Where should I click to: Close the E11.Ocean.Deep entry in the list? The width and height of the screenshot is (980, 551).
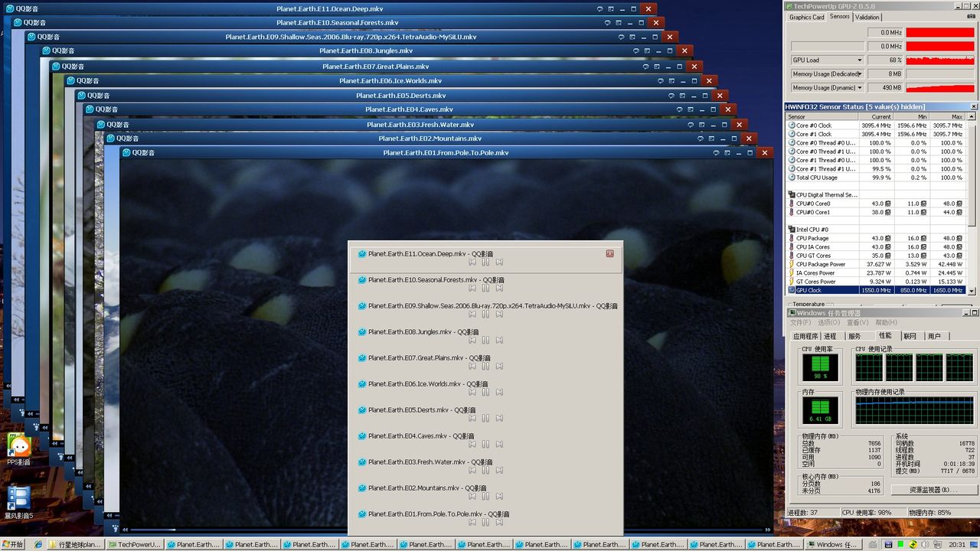pyautogui.click(x=610, y=253)
